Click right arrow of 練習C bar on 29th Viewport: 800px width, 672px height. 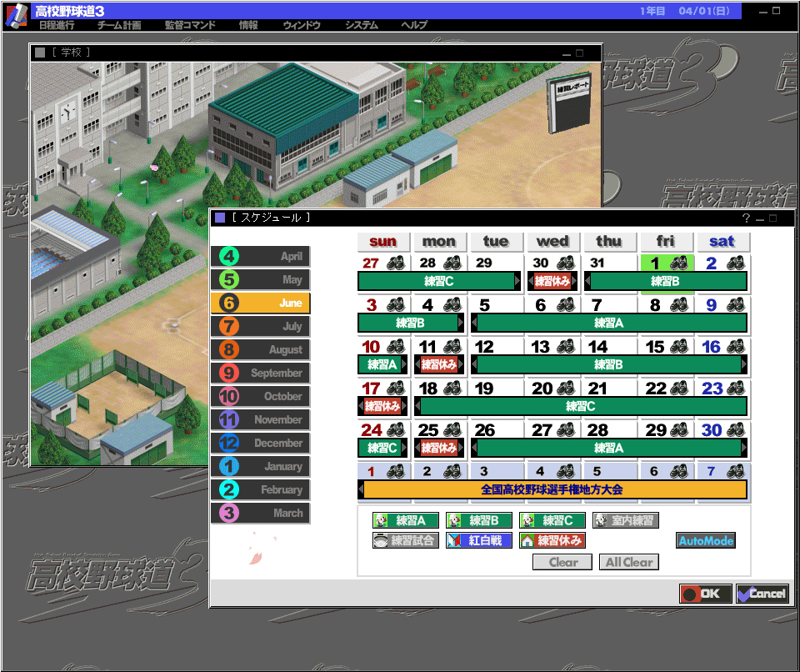click(518, 282)
